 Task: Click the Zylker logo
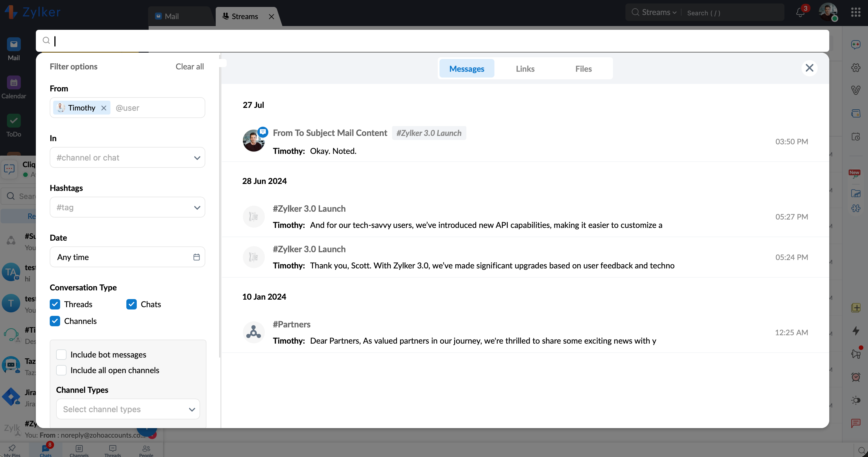point(33,12)
